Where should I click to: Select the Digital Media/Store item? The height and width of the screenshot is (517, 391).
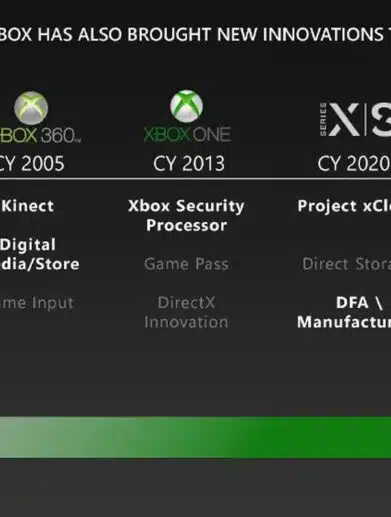pos(40,254)
